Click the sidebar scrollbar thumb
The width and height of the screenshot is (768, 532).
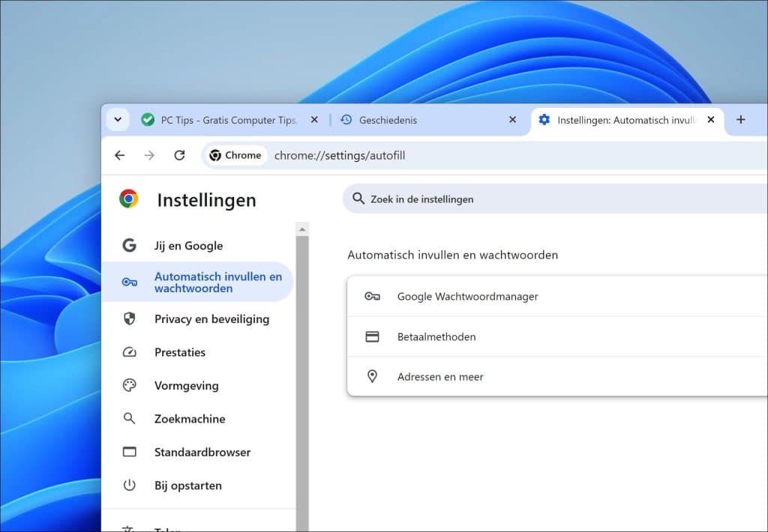(302, 384)
